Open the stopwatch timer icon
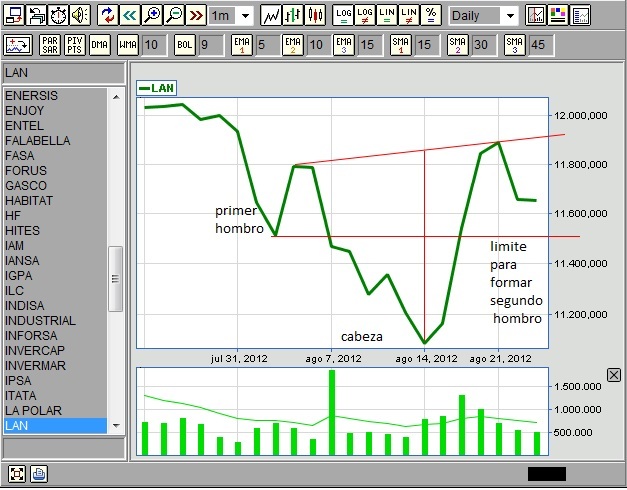The image size is (627, 490). (58, 16)
